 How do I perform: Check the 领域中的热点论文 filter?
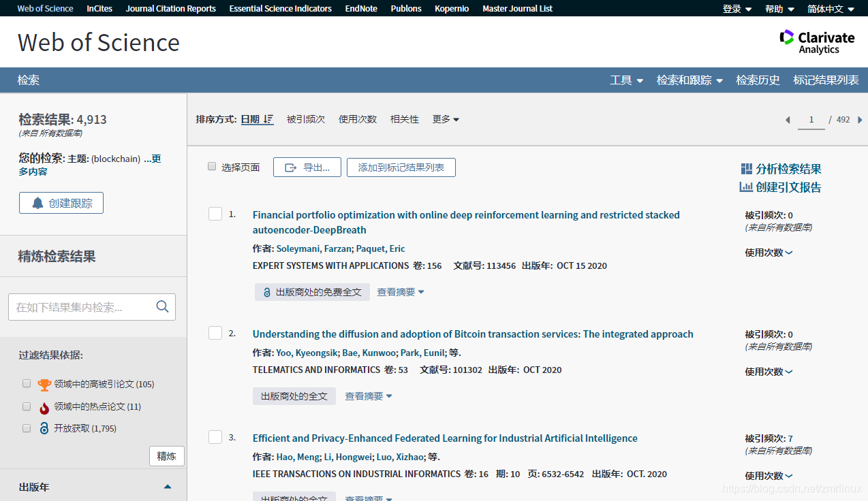(27, 406)
